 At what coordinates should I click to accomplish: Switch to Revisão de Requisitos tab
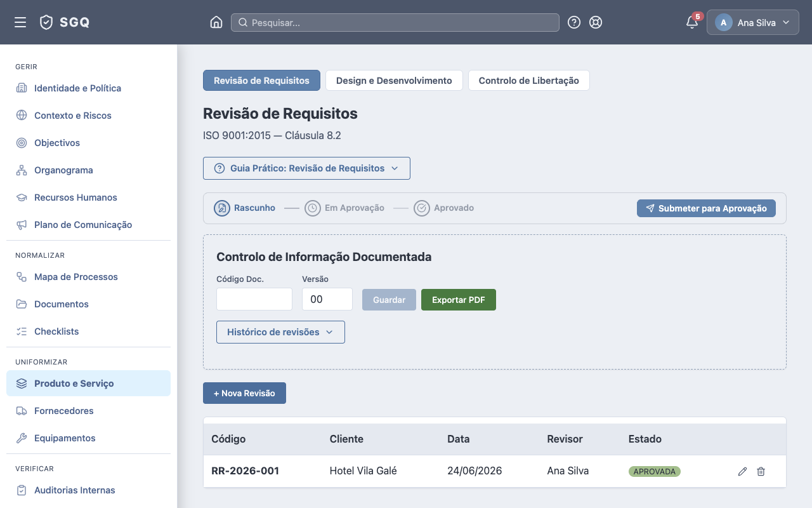pos(261,81)
